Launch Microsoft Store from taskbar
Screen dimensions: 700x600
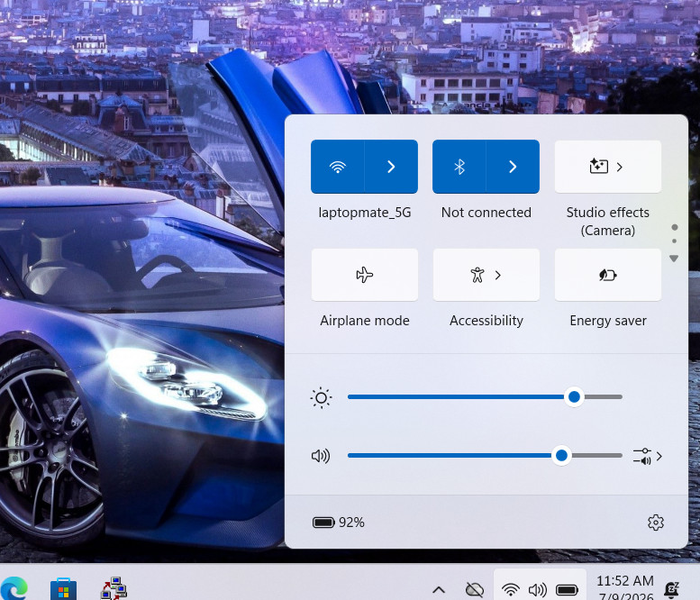click(63, 589)
